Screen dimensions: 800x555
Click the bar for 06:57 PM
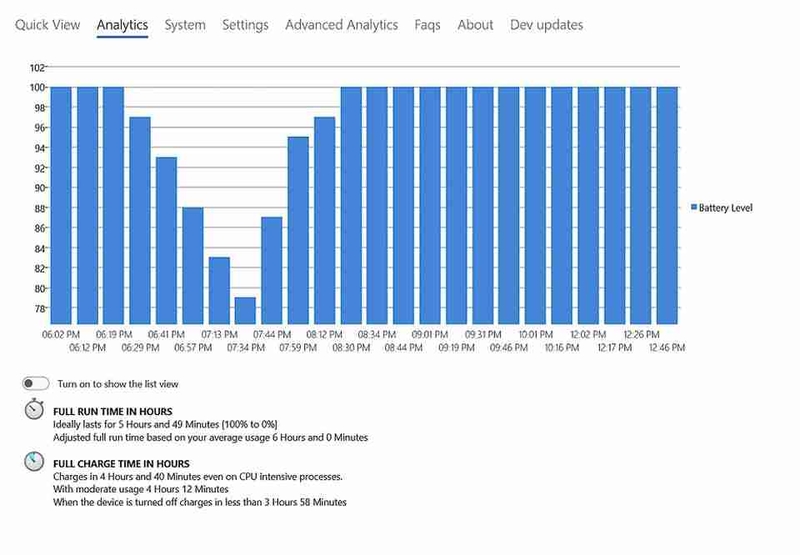pyautogui.click(x=193, y=265)
